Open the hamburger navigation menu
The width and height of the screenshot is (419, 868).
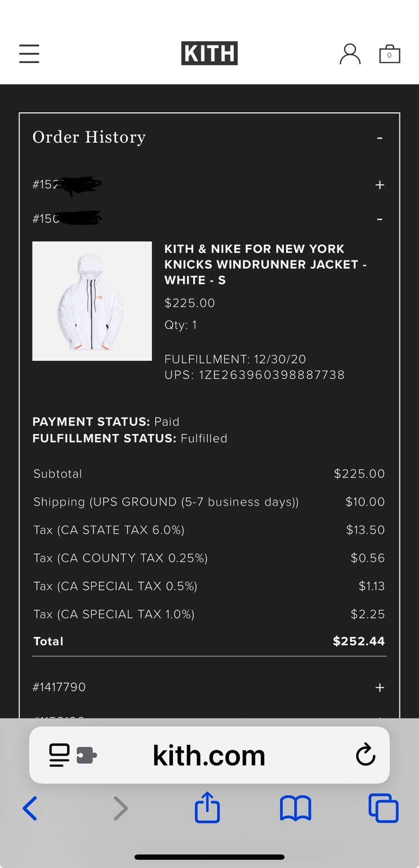point(29,54)
